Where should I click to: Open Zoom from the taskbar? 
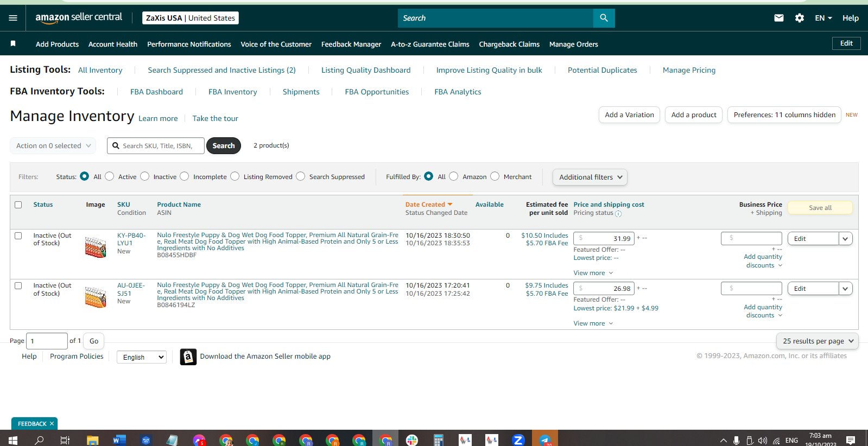[518, 440]
